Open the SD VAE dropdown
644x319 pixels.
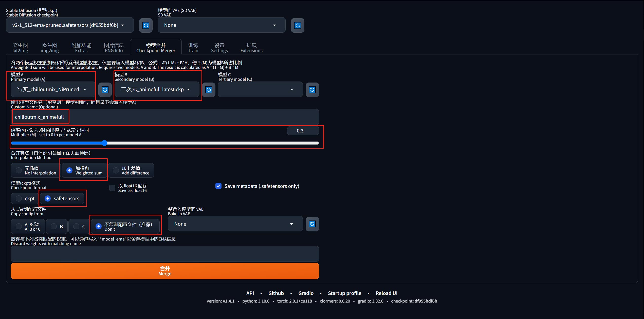pyautogui.click(x=222, y=25)
